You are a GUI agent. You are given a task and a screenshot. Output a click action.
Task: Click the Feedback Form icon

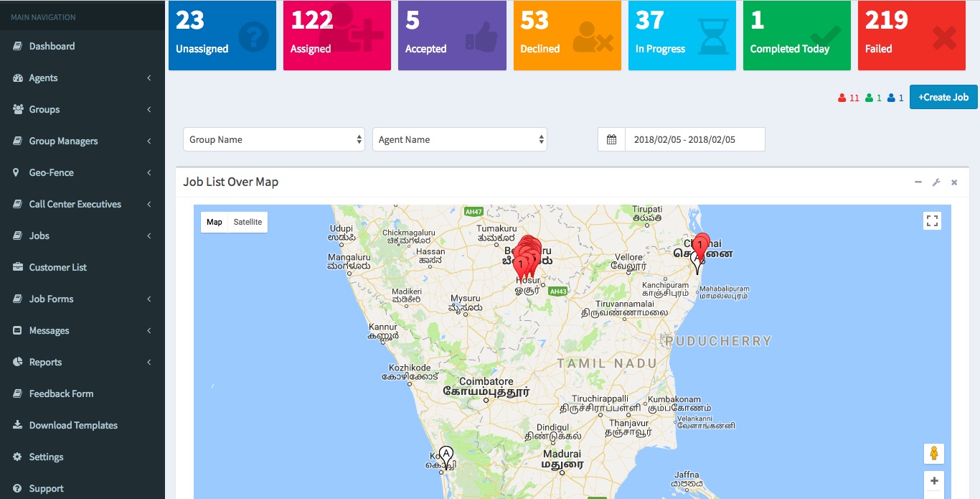(18, 393)
